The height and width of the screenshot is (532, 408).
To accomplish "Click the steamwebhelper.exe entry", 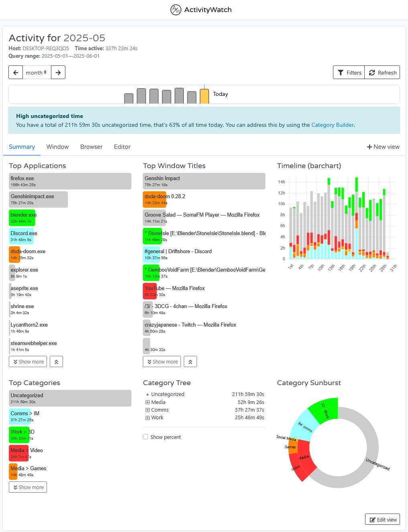I will click(x=34, y=346).
